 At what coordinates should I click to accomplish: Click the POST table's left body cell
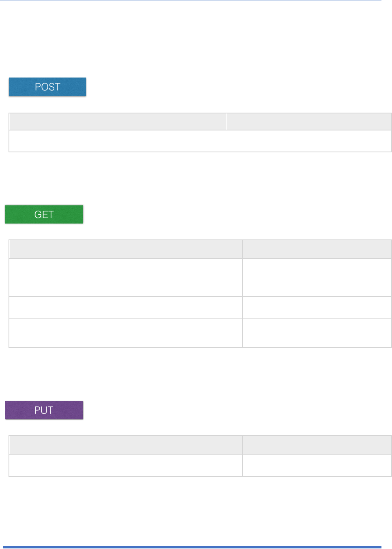pyautogui.click(x=117, y=141)
